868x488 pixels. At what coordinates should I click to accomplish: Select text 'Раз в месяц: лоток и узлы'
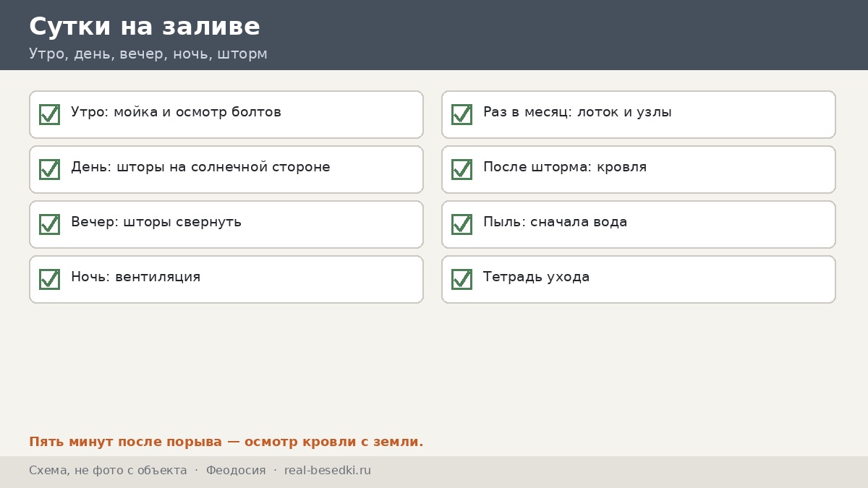point(577,112)
